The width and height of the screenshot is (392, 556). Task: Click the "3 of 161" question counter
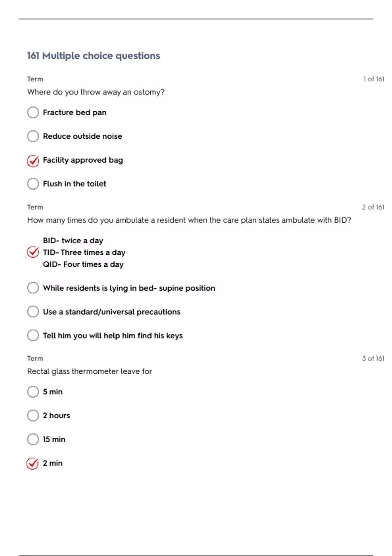[373, 358]
